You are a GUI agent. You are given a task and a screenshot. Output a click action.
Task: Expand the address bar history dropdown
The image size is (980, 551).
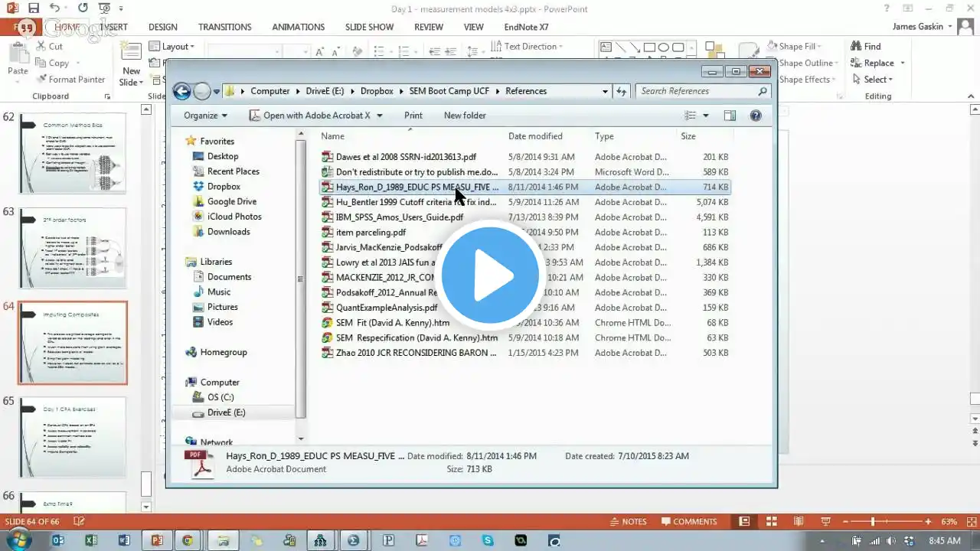[606, 91]
